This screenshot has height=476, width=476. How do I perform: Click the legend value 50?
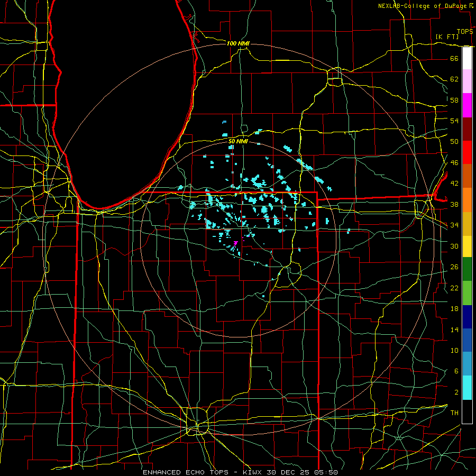pyautogui.click(x=454, y=141)
